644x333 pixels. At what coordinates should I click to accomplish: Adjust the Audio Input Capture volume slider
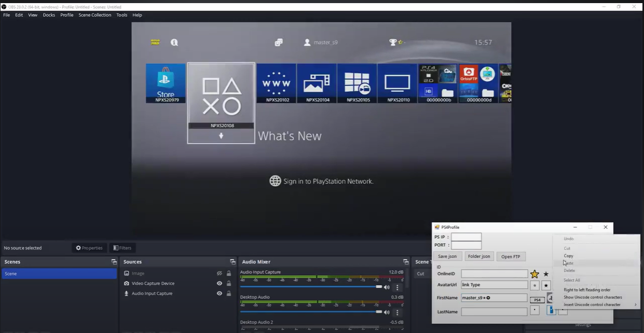coord(311,286)
